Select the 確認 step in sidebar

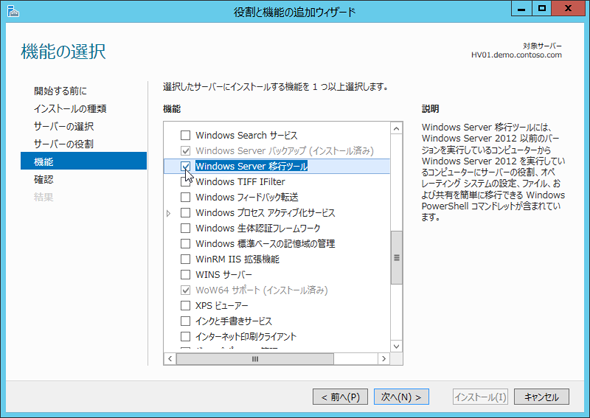(x=44, y=179)
